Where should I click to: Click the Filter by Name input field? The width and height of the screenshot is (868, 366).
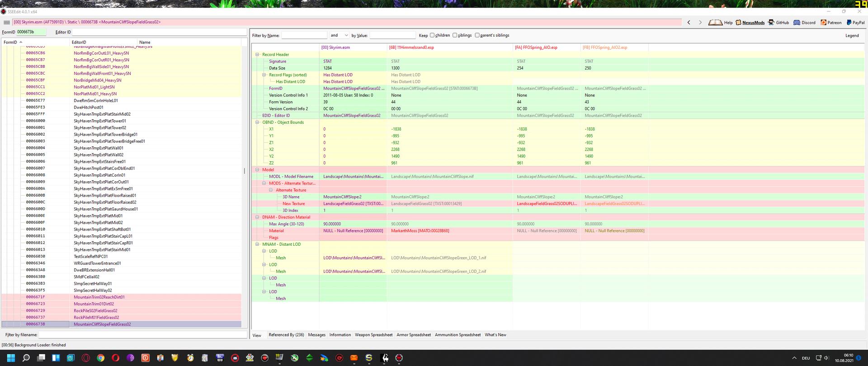pyautogui.click(x=304, y=35)
